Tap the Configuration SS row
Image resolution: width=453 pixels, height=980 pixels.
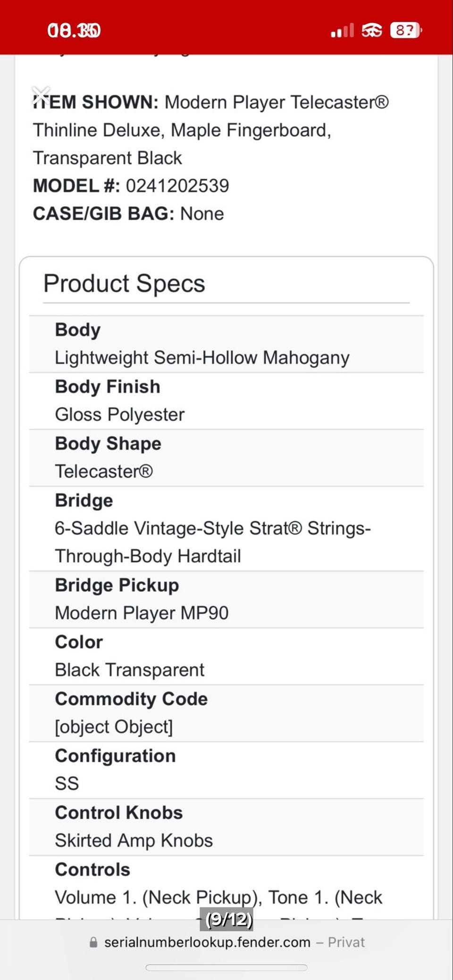(226, 770)
